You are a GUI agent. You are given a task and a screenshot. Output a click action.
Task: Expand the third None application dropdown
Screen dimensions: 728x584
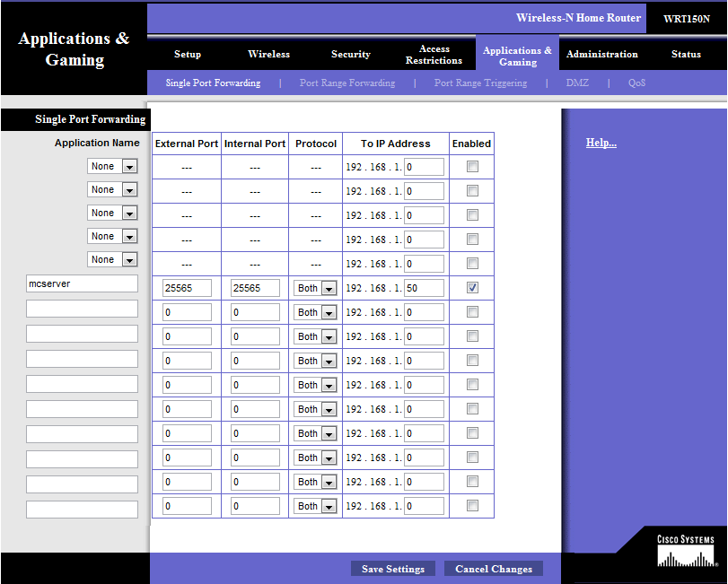[112, 213]
